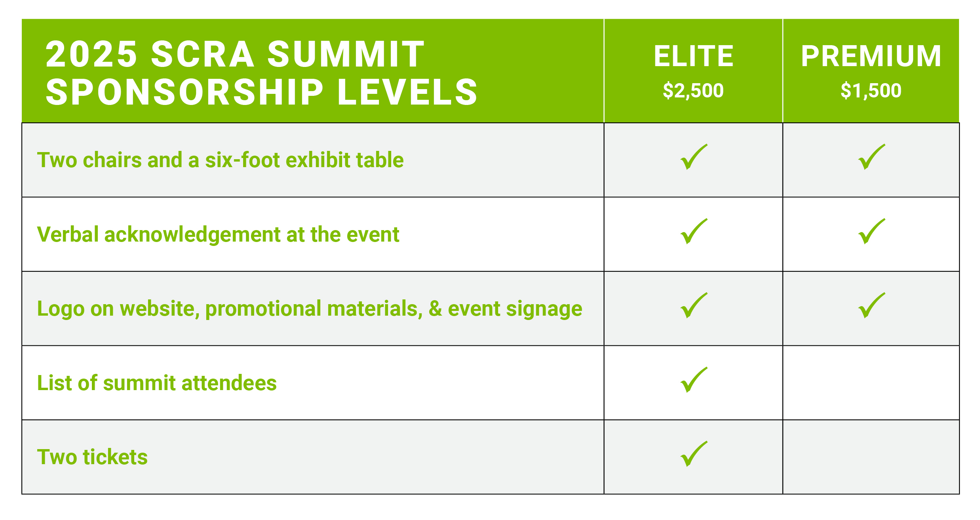Click the Elite checkmark for exhibit table
Viewport: 980px width, 520px height.
coord(694,157)
